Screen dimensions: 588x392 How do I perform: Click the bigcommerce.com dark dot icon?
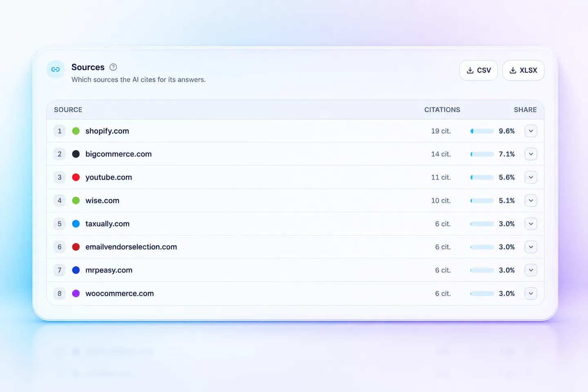point(76,154)
